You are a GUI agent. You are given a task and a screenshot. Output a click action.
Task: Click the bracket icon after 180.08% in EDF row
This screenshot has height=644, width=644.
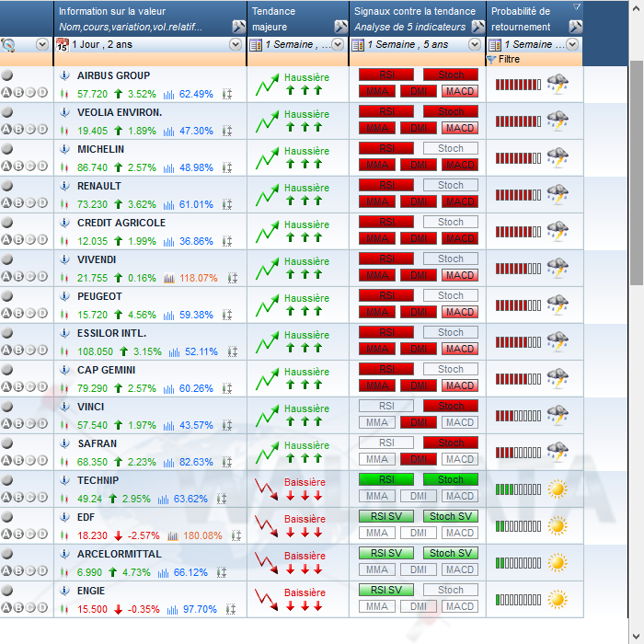click(236, 535)
